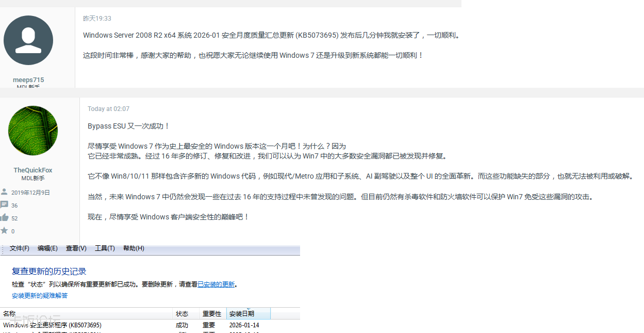Click the message count speech bubble icon
Screen dimensions: 644x333
[x=4, y=205]
